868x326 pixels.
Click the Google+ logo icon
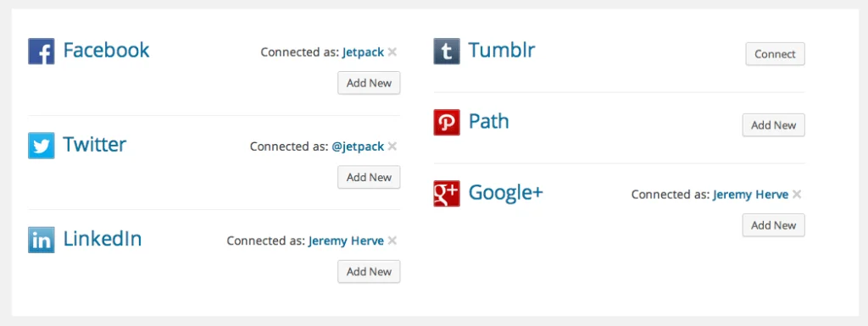[x=447, y=193]
